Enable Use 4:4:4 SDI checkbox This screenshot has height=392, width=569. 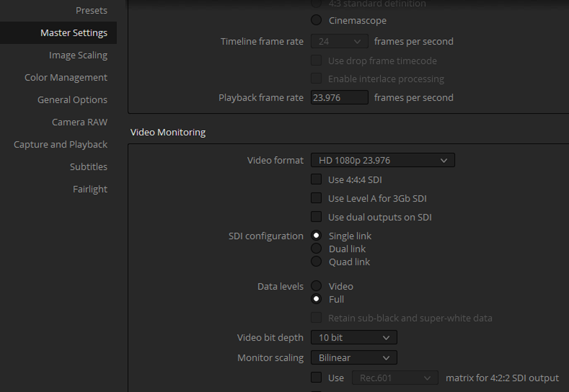(316, 179)
